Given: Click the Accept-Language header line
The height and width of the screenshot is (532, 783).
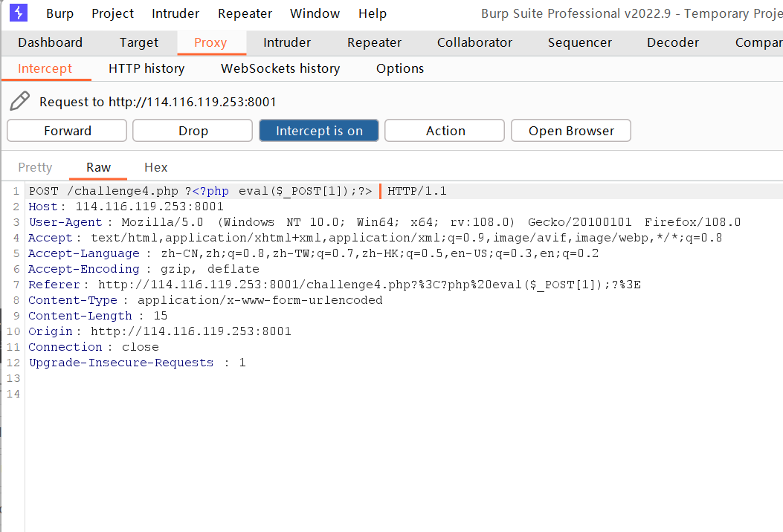Looking at the screenshot, I should pos(314,253).
